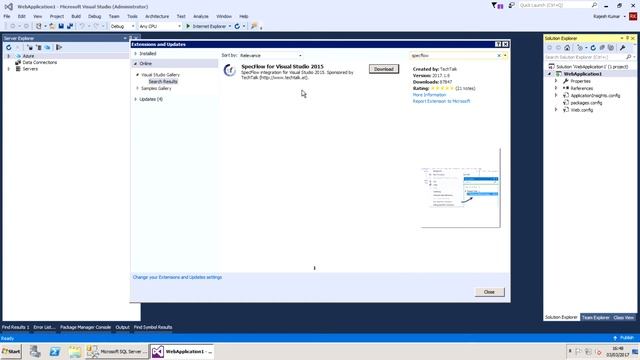Image resolution: width=640 pixels, height=360 pixels.
Task: Click the Windows Start button
Action: [11, 351]
